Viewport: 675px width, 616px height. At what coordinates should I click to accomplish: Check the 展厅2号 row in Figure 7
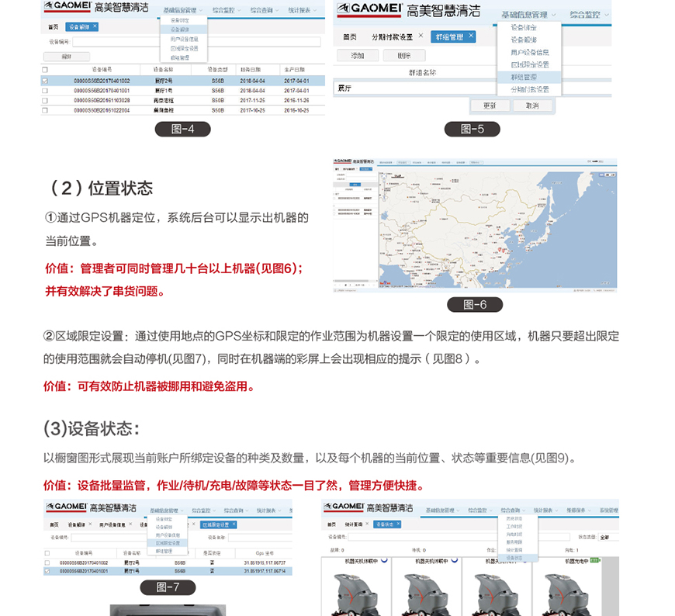point(47,562)
